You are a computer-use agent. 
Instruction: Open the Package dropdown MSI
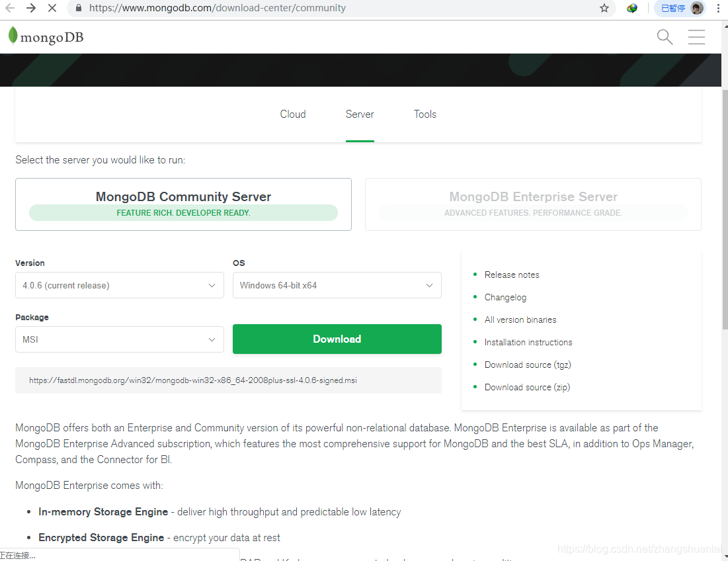[119, 339]
